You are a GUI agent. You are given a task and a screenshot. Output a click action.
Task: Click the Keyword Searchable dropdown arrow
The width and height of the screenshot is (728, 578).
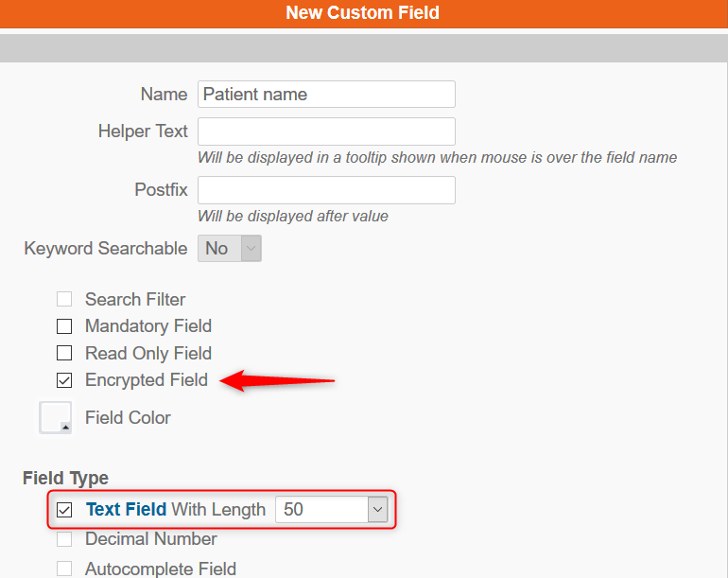(x=251, y=248)
